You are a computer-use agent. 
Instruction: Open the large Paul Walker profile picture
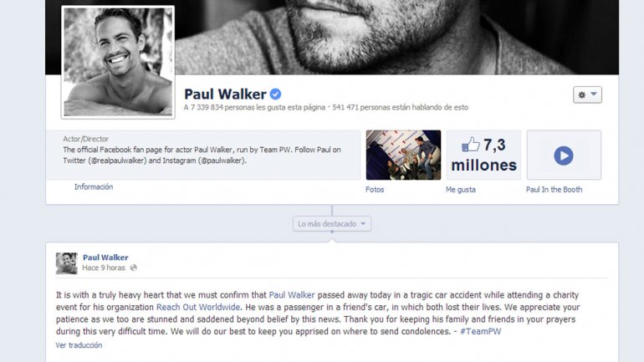[118, 62]
